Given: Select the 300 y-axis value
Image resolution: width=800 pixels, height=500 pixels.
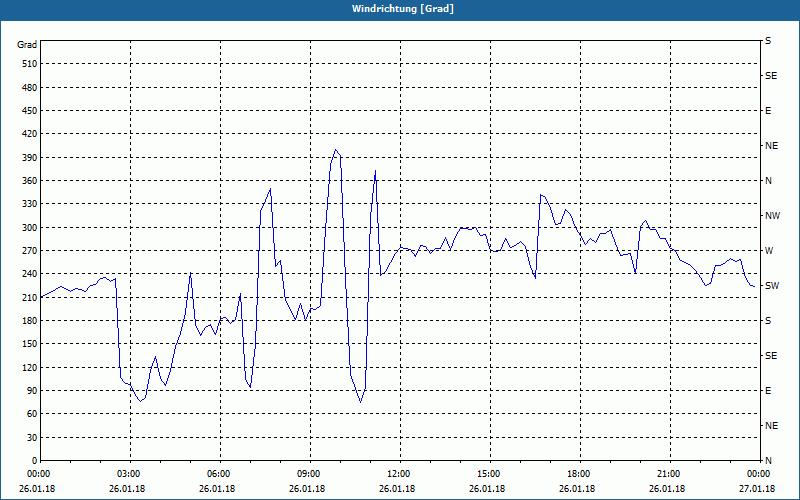Looking at the screenshot, I should 30,227.
